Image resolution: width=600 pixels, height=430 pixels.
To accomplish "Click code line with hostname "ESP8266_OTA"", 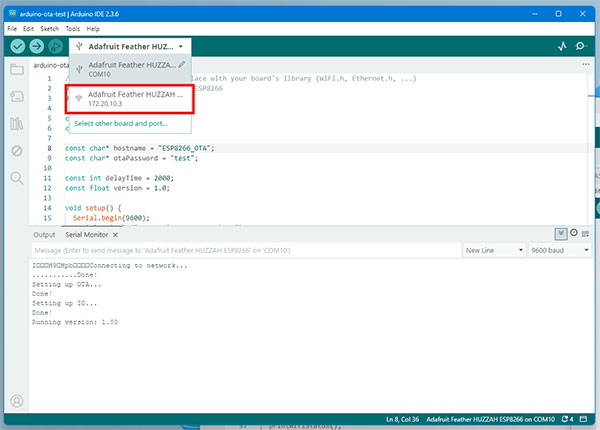I will (140, 148).
